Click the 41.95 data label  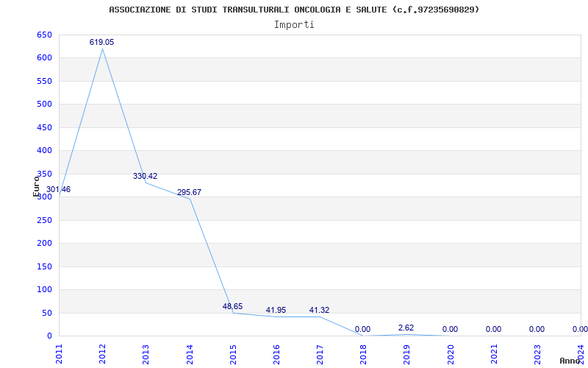coord(276,310)
